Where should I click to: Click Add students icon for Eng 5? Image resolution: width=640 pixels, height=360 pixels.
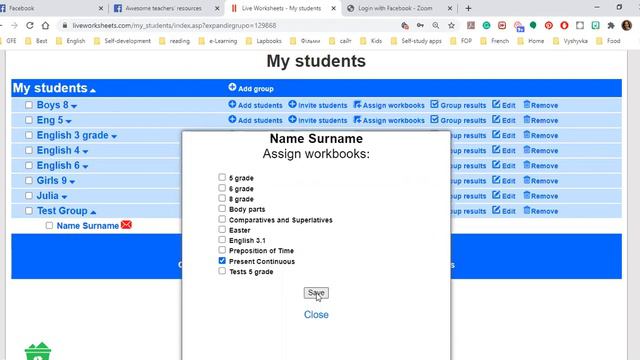click(x=232, y=119)
